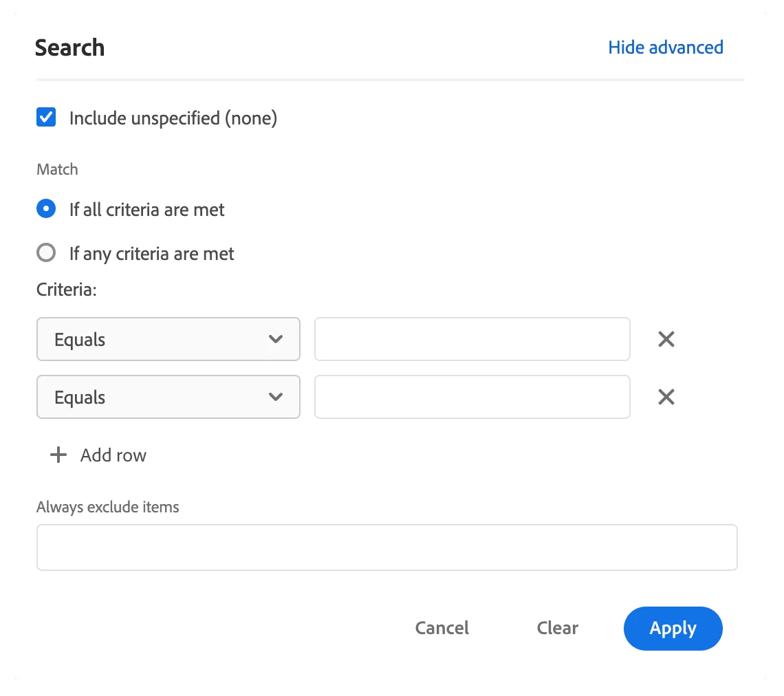Click the Always exclude items field
The image size is (784, 696).
point(386,547)
